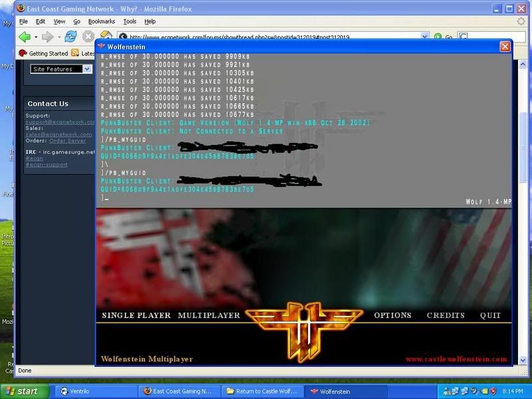532x399 pixels.
Task: Expand the Site Features dropdown
Action: (x=87, y=69)
